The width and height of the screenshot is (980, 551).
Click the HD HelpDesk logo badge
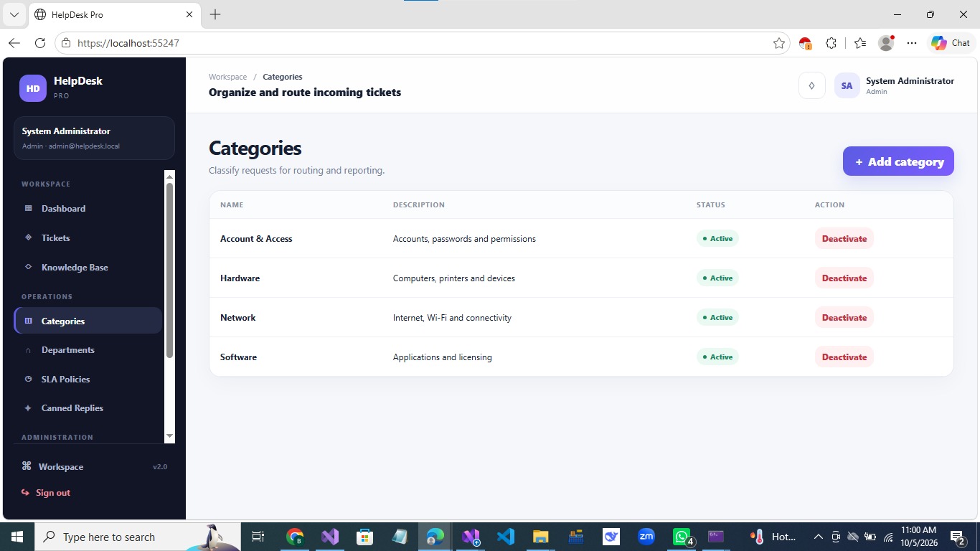pos(33,88)
